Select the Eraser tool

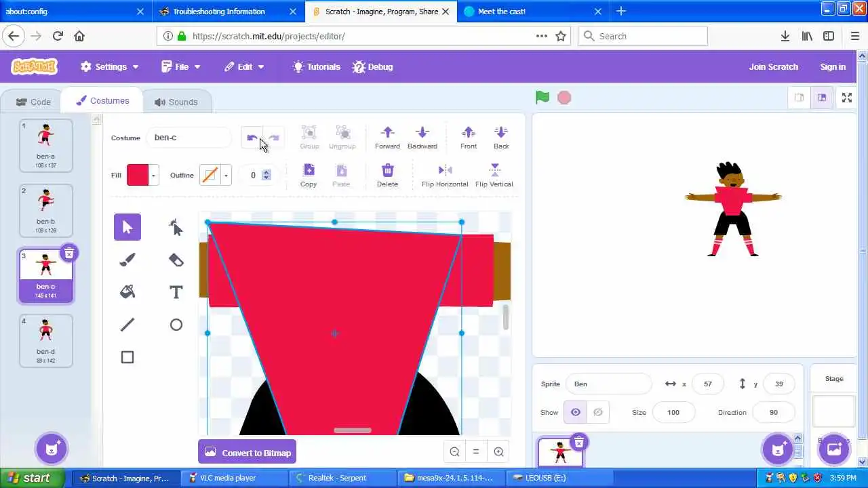click(176, 260)
